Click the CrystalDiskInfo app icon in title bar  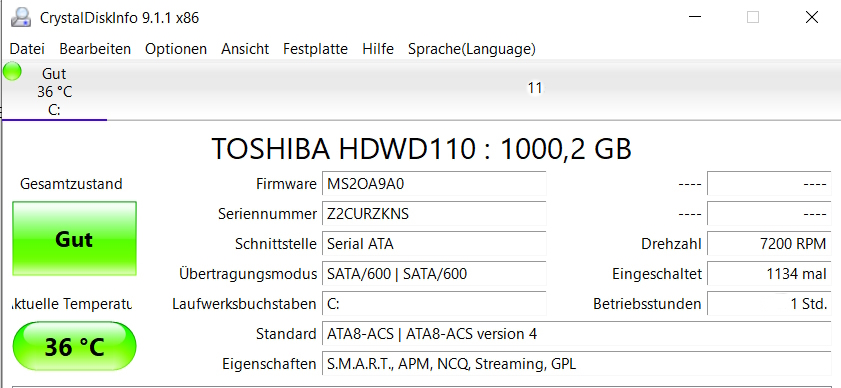[21, 17]
